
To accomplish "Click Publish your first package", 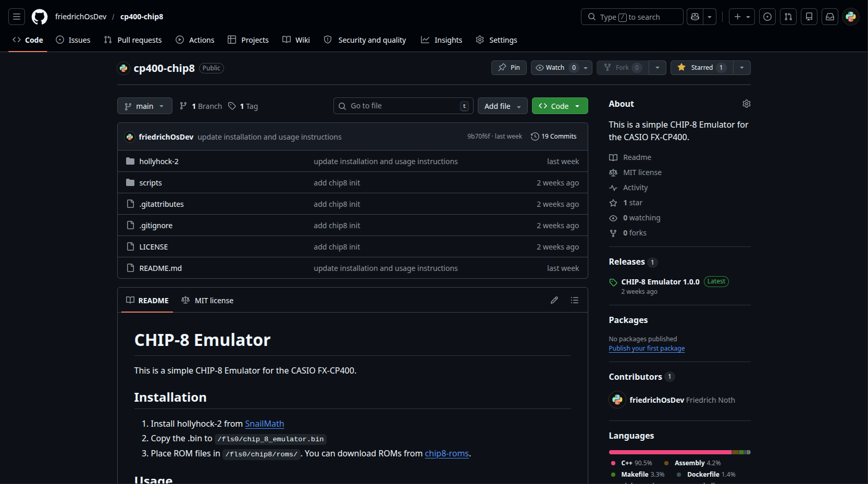I will click(647, 349).
